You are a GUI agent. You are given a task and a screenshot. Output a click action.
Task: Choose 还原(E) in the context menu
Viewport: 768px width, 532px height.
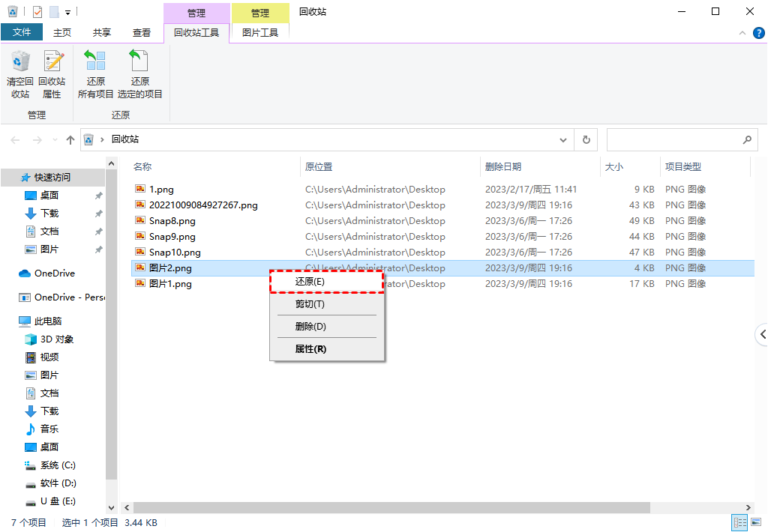309,282
